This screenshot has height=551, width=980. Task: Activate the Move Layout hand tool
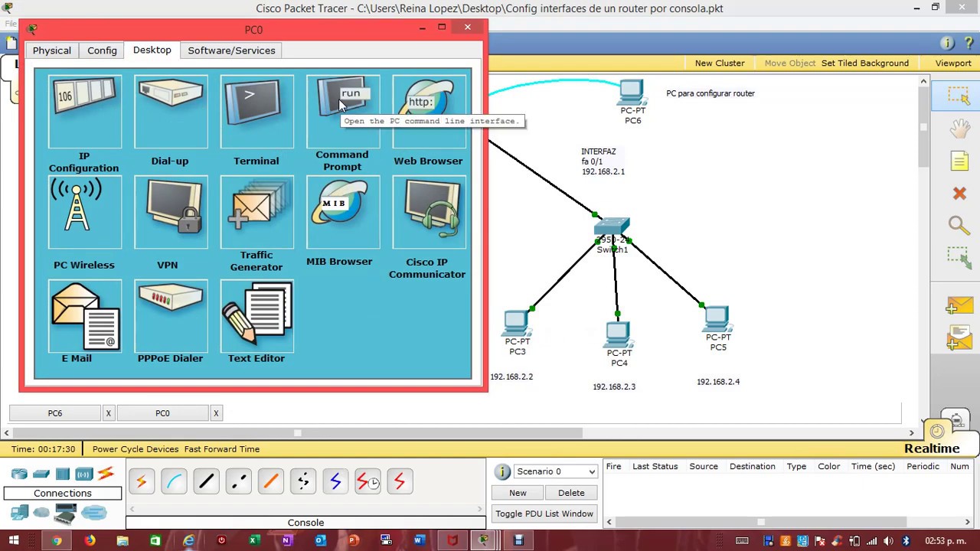[959, 129]
